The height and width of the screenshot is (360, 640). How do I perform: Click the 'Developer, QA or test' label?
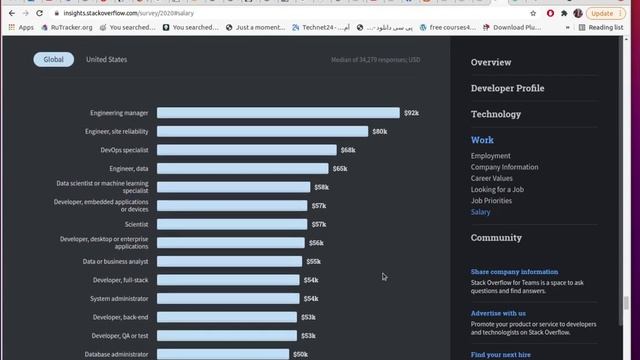120,336
